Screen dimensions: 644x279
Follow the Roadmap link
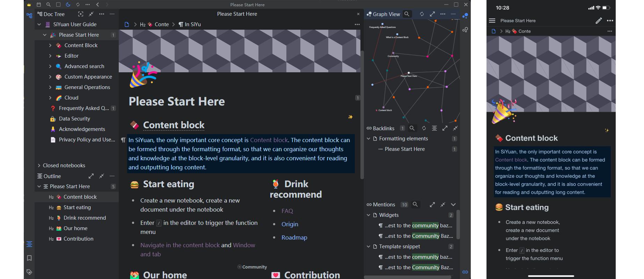294,237
